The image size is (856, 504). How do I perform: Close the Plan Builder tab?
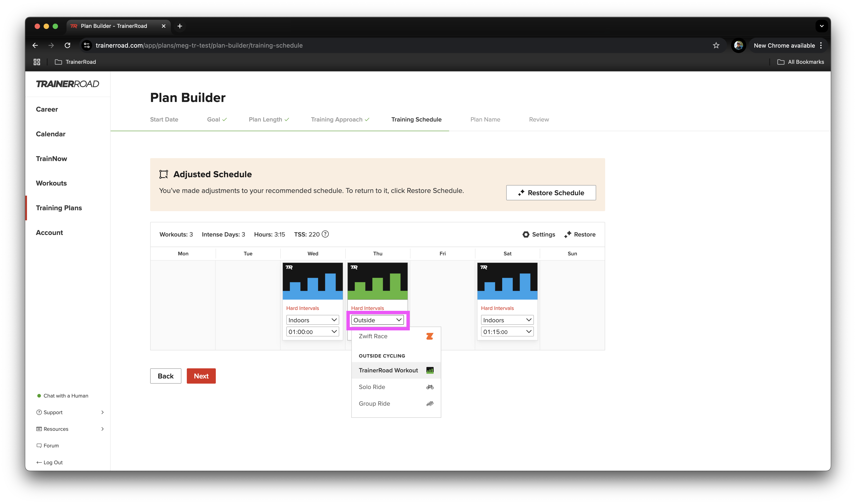[163, 26]
